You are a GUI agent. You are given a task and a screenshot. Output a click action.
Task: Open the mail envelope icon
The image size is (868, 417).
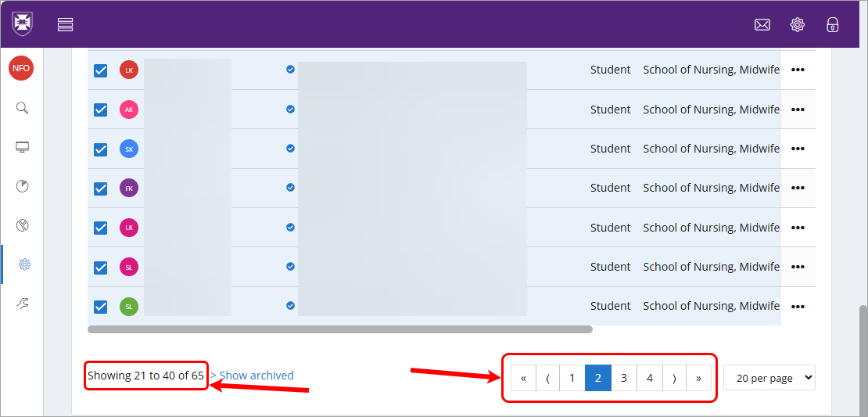coord(762,24)
